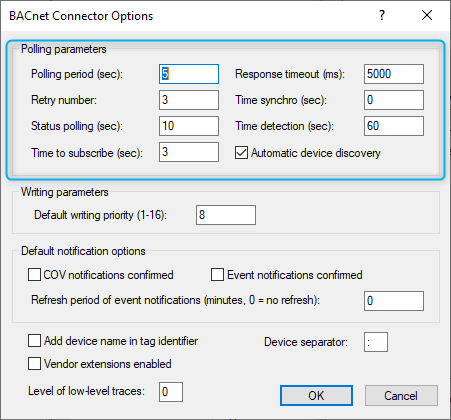The width and height of the screenshot is (451, 420).
Task: Enable Vendor extensions checkbox
Action: click(x=34, y=364)
